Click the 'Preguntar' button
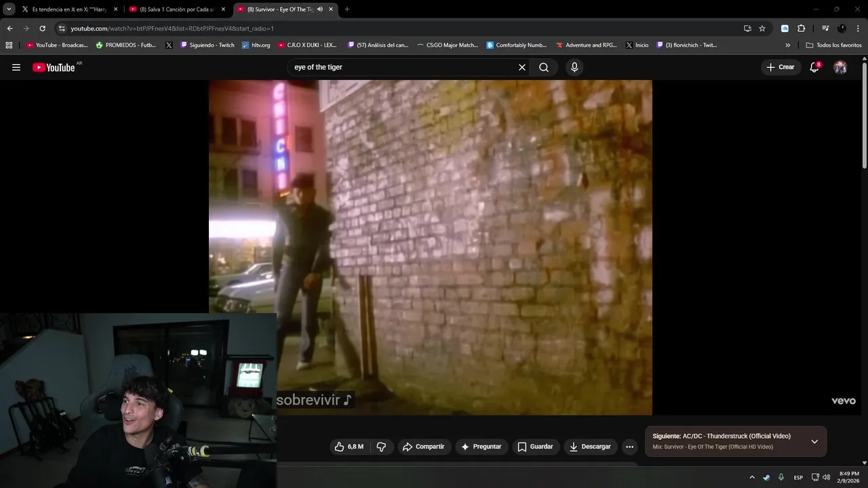Image resolution: width=868 pixels, height=488 pixels. (481, 447)
